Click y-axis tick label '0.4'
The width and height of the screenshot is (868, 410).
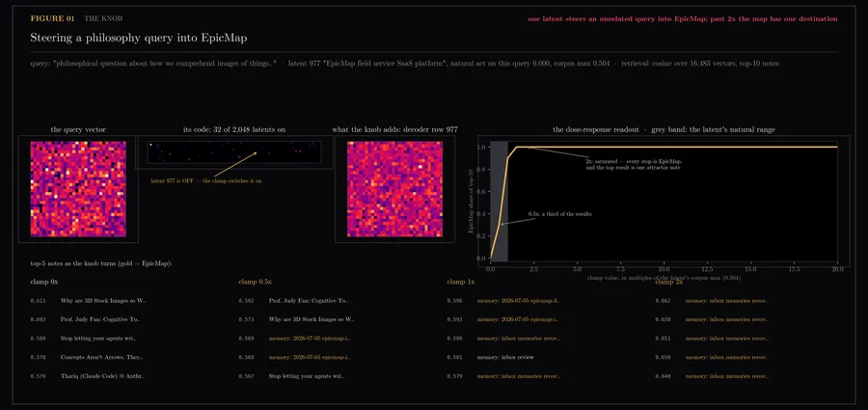(x=481, y=214)
